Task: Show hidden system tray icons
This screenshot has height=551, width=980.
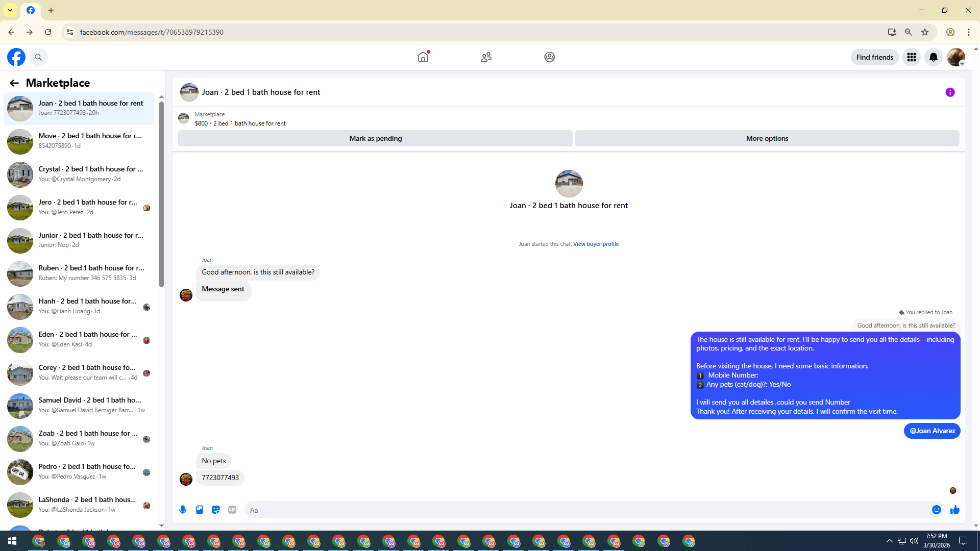Action: click(x=889, y=541)
